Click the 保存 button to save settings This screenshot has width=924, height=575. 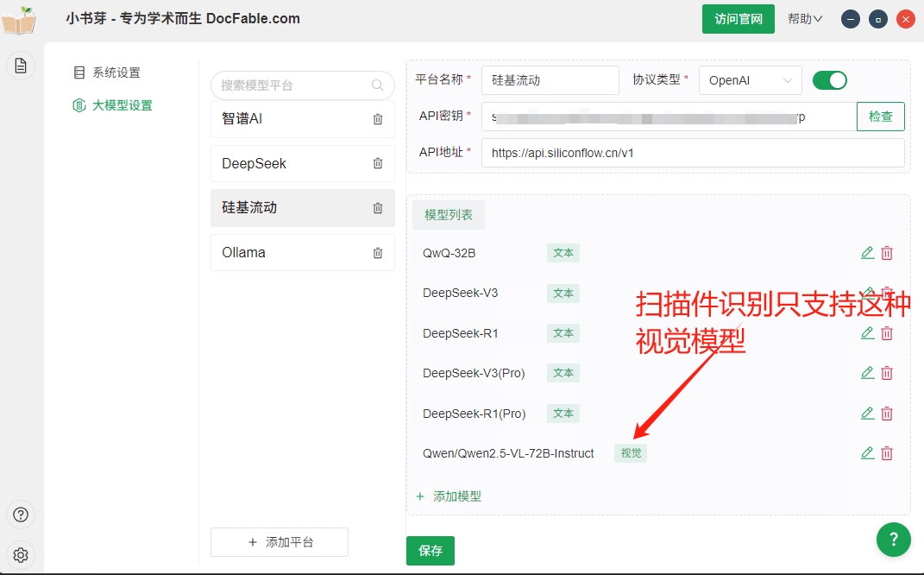430,550
